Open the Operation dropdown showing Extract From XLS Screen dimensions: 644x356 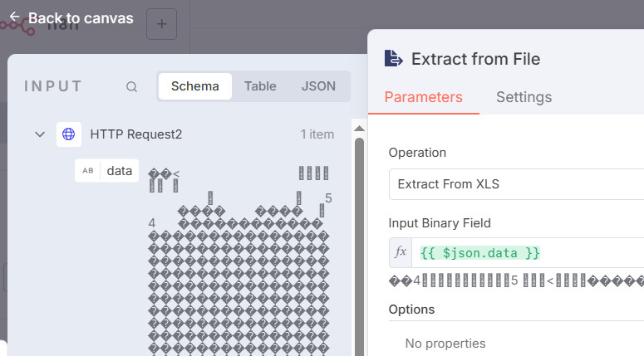pyautogui.click(x=515, y=184)
